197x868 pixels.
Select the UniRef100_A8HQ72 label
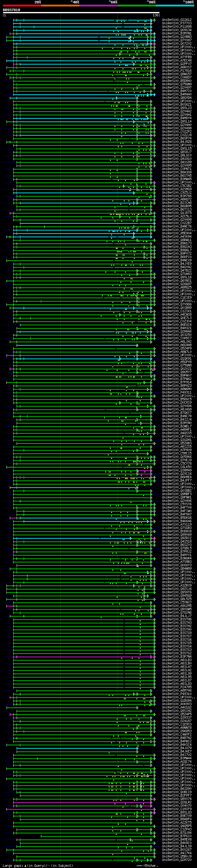click(177, 200)
